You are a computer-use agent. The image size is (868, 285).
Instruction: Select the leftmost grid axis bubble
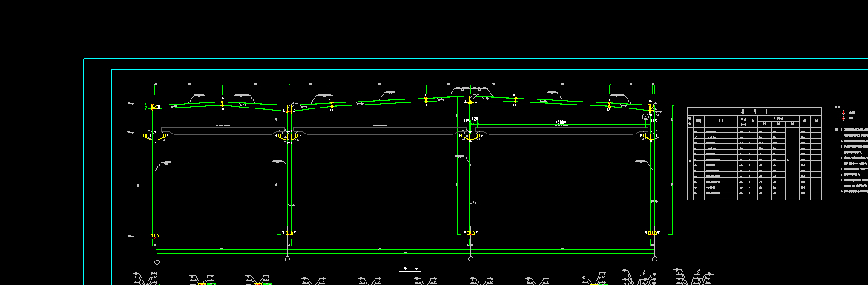coord(157,262)
